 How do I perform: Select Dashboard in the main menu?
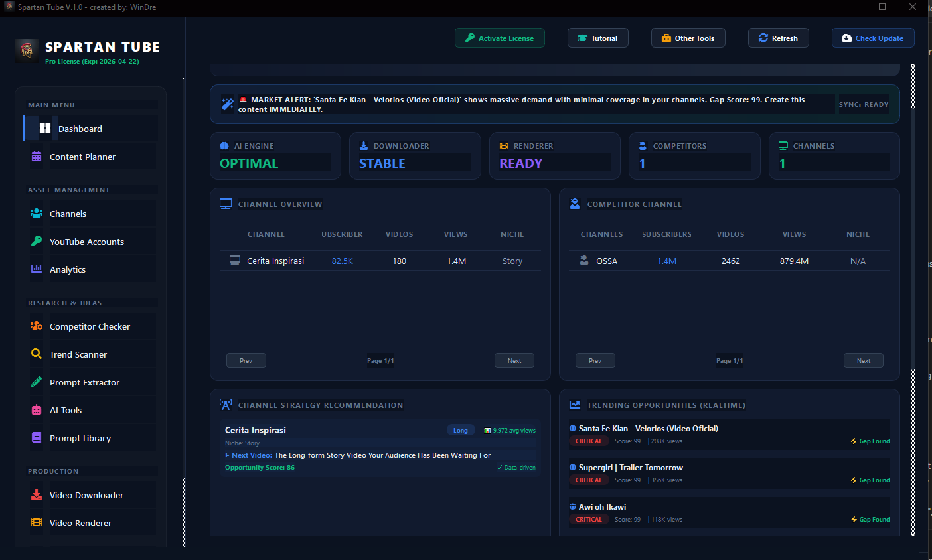[x=80, y=129]
